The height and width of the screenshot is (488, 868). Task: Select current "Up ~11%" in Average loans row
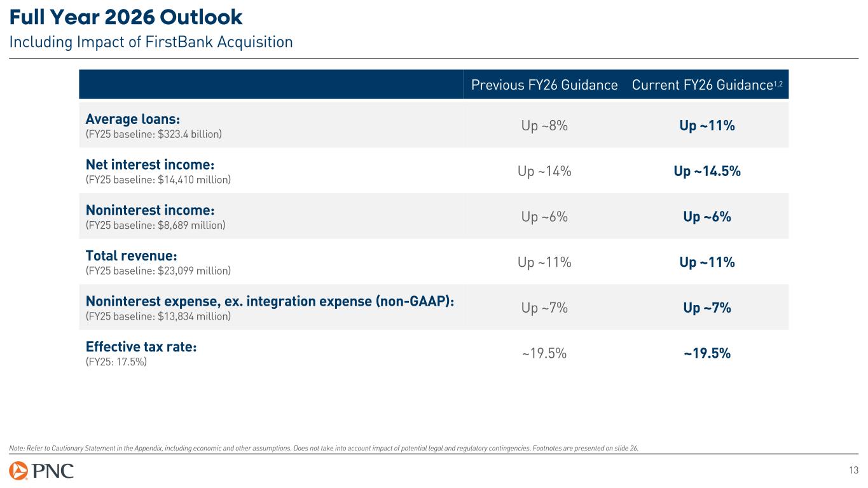point(707,126)
